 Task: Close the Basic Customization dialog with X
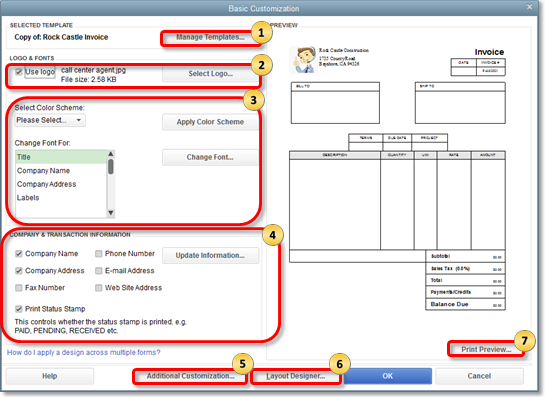coord(529,7)
